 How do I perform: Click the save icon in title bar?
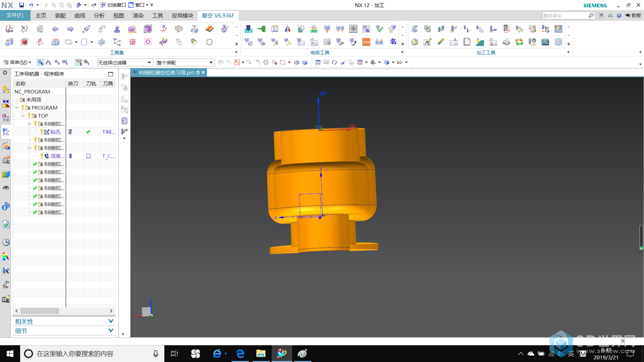coord(21,5)
